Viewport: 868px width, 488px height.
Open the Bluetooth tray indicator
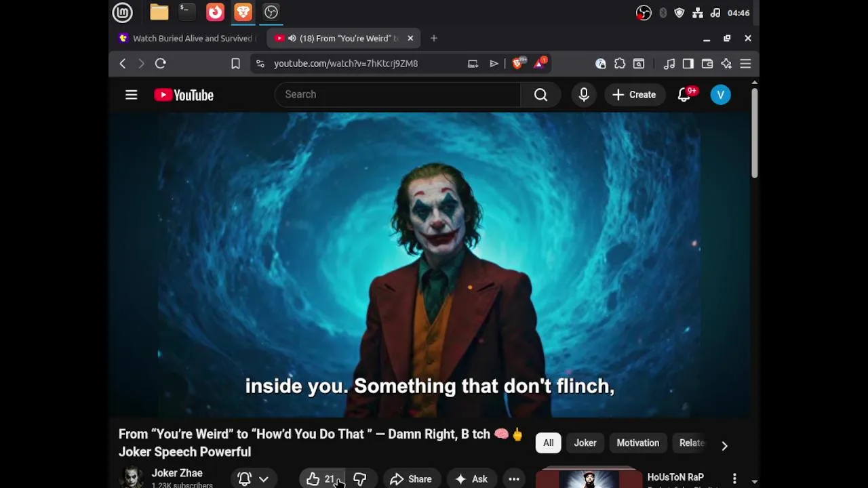663,13
